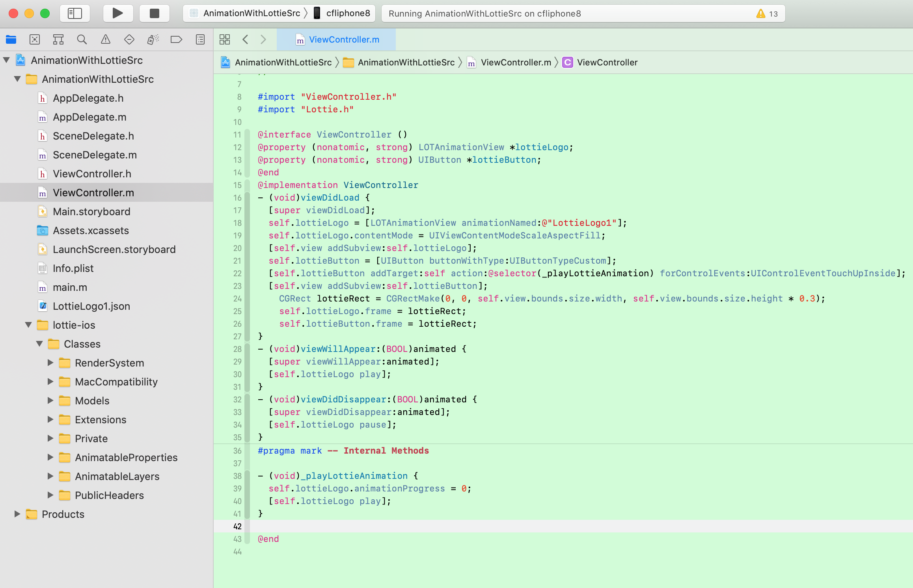The width and height of the screenshot is (913, 588).
Task: Open the related items grid icon
Action: (225, 39)
